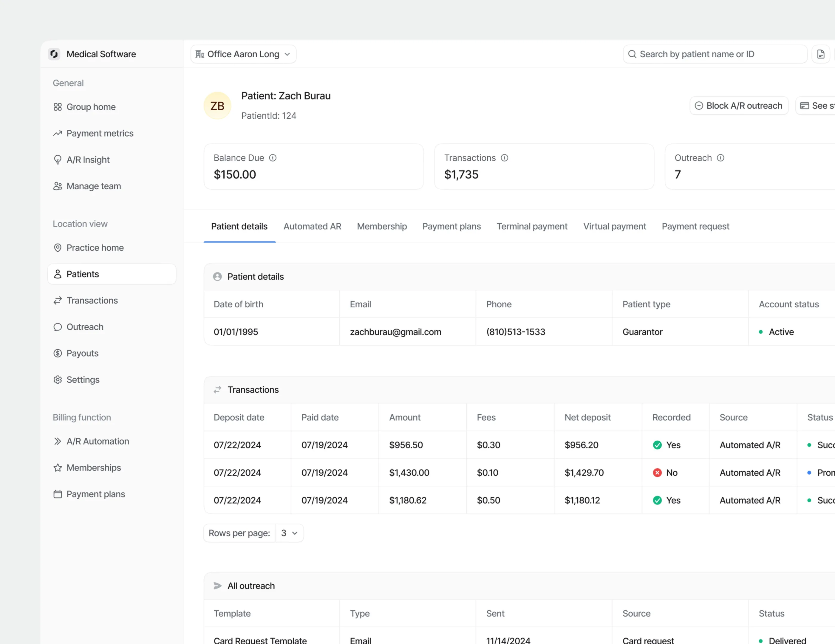
Task: Switch to the Automated AR tab
Action: 312,226
